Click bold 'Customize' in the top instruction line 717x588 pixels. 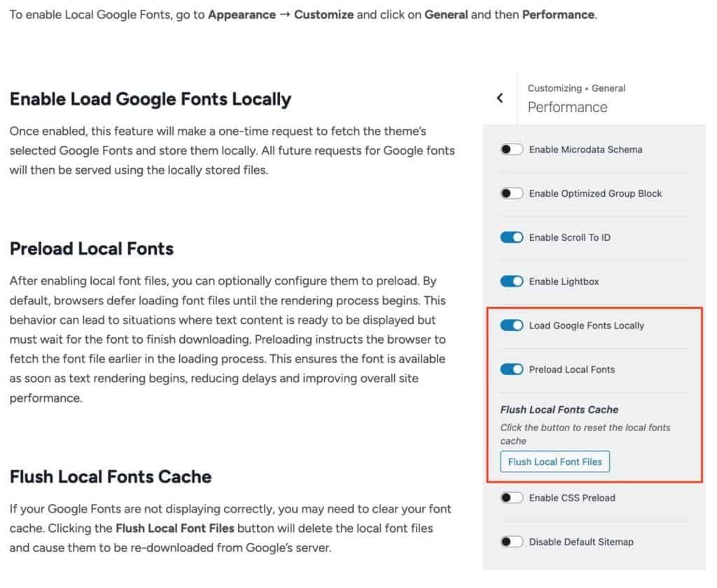323,15
